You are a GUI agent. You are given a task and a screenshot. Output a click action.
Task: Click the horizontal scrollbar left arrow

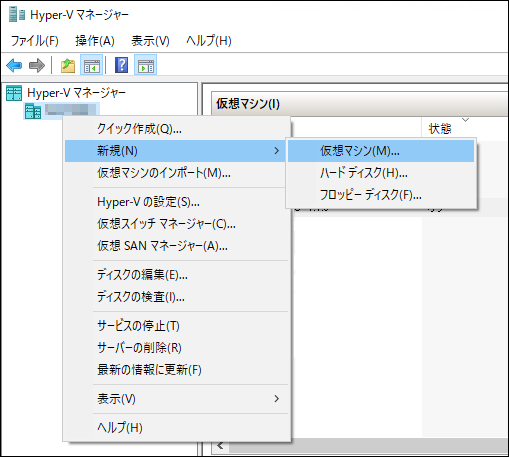(220, 446)
